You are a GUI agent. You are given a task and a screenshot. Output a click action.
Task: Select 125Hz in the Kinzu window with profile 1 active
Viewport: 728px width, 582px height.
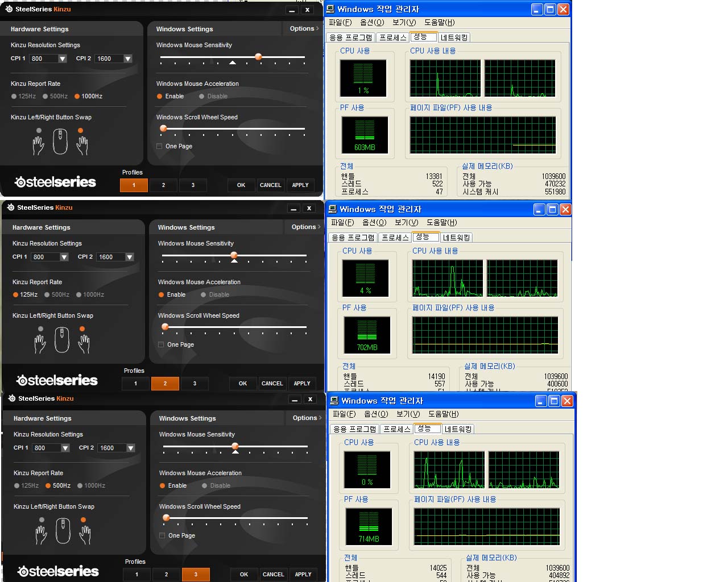tap(23, 96)
